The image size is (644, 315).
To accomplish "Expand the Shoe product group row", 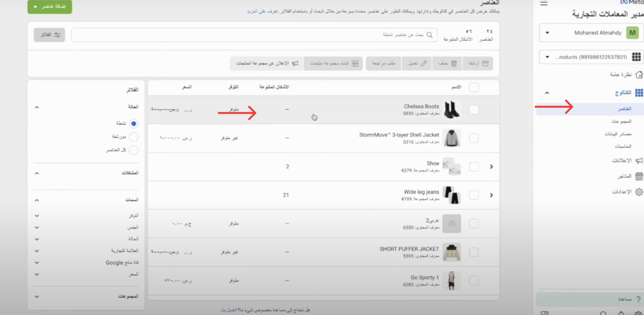I will [491, 167].
